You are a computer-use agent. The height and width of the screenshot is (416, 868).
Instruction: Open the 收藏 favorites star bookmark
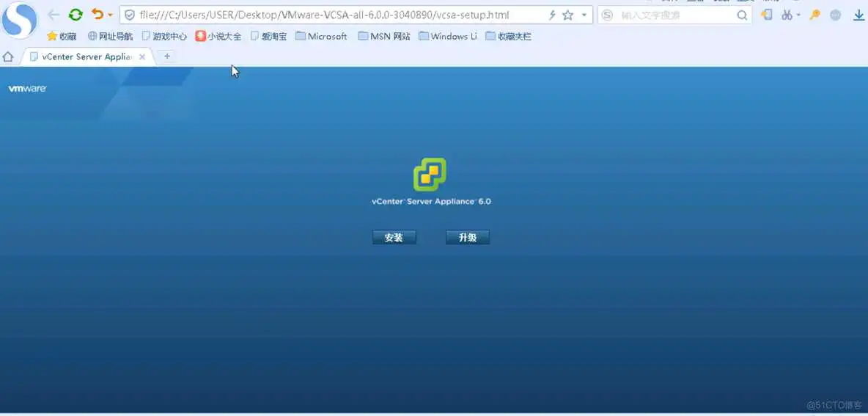tap(62, 37)
